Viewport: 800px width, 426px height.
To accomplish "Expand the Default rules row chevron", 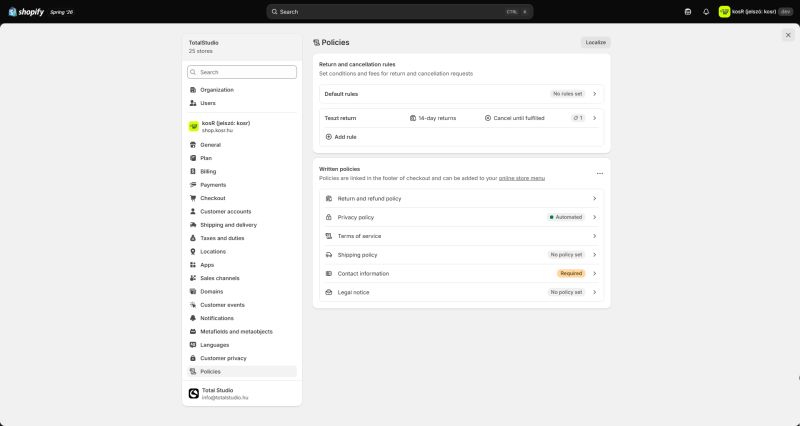I will pyautogui.click(x=594, y=94).
